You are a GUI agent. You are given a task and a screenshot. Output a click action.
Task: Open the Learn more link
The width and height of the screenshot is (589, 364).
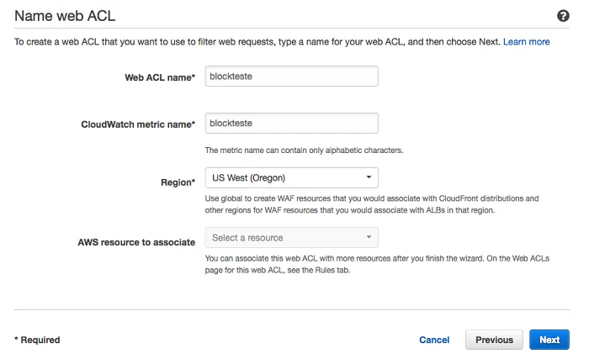[x=526, y=41]
